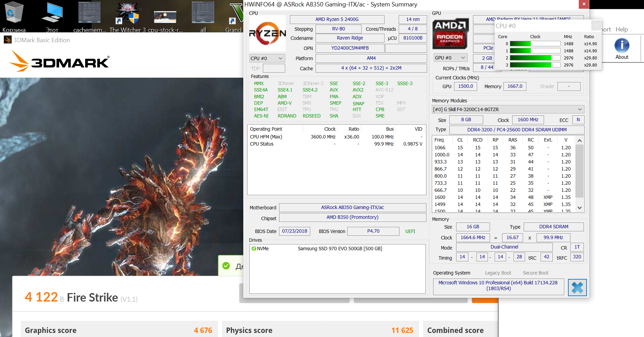Open the Help menu
644x337 pixels.
tap(621, 29)
